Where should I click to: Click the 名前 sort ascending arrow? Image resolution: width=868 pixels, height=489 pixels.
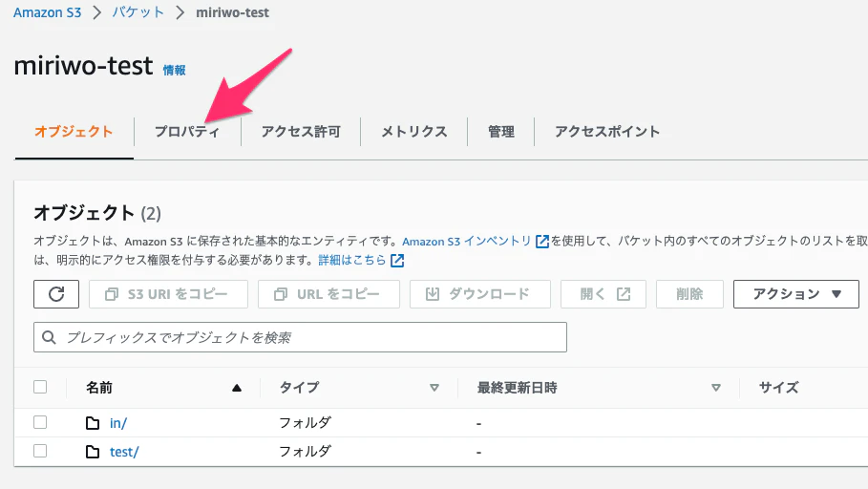(x=237, y=388)
